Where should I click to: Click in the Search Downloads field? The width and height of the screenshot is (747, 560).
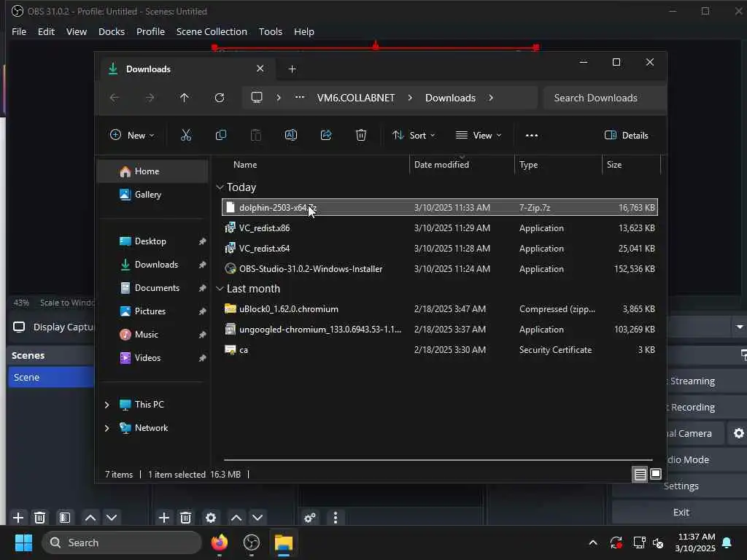coord(604,98)
